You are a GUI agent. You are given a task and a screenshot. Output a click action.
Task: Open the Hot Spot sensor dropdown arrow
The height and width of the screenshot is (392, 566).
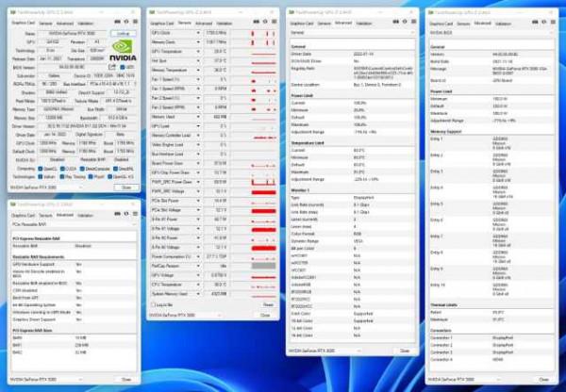pos(198,61)
